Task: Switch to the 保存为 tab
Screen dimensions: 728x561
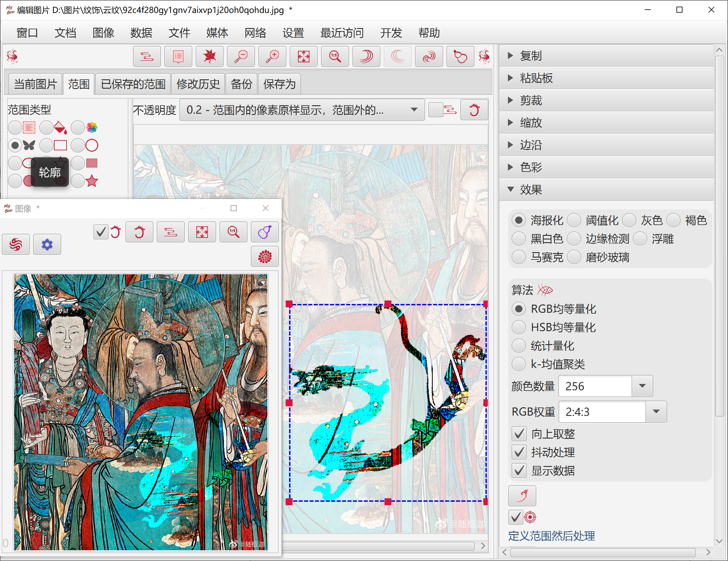Action: (279, 84)
